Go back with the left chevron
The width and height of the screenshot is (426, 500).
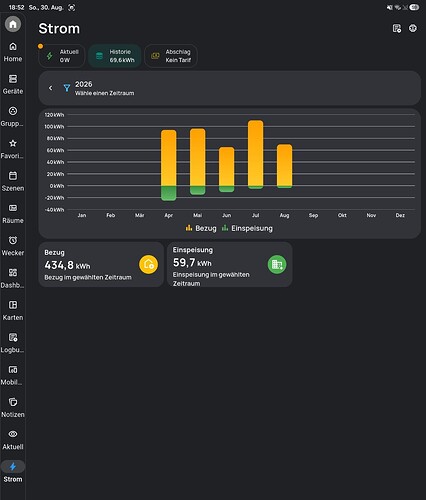(51, 88)
